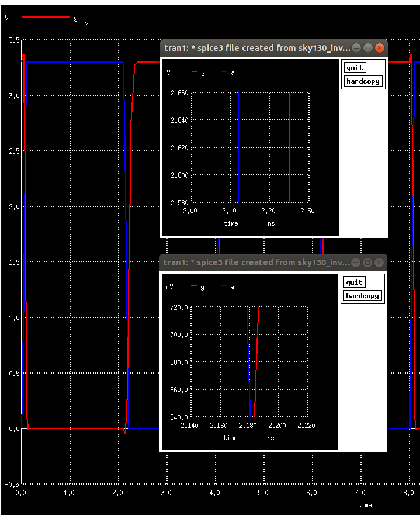Screen dimensions: 420x515
Task: Click the red y legend swatch in upper plot
Action: pyautogui.click(x=195, y=71)
